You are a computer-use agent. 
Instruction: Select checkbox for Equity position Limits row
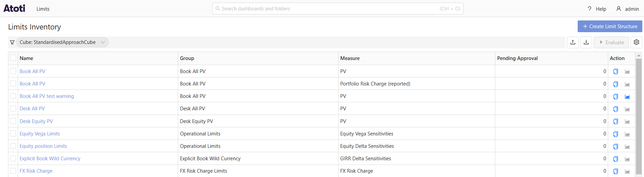(13, 146)
